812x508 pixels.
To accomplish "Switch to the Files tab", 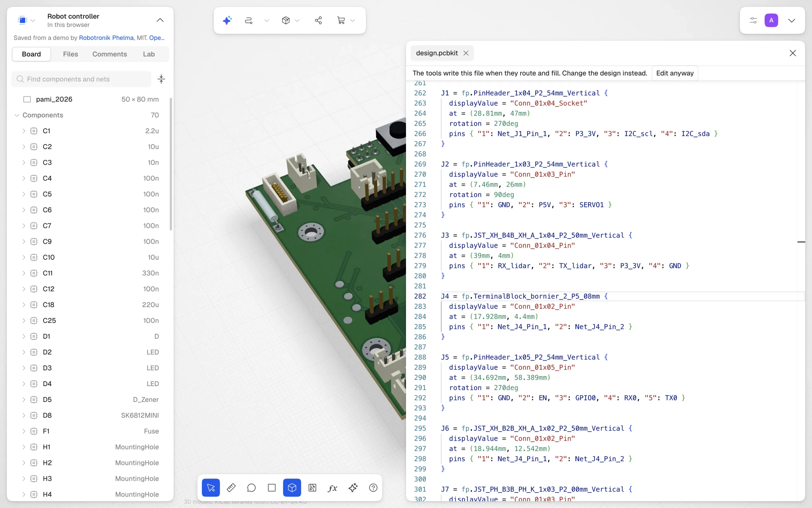I will pyautogui.click(x=70, y=54).
